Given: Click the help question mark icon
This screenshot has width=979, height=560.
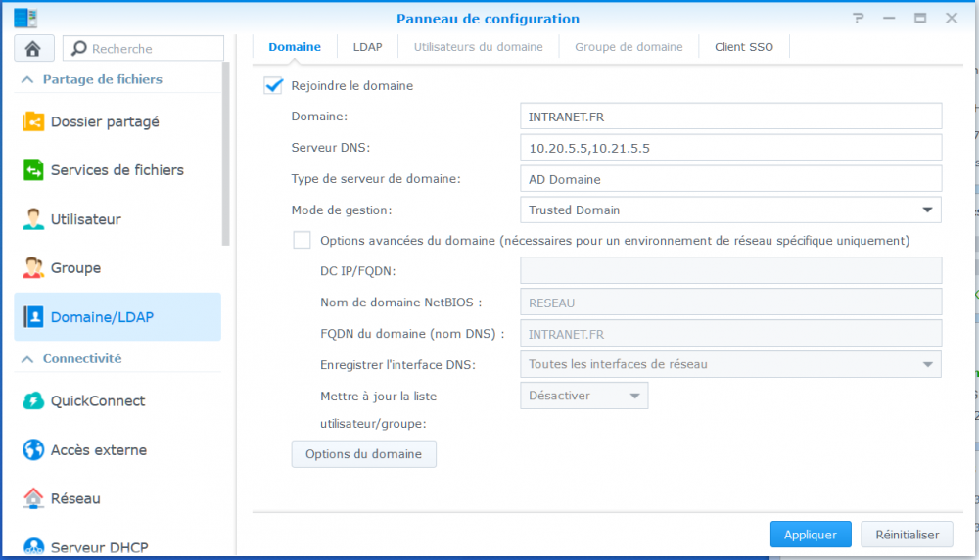Looking at the screenshot, I should [859, 19].
